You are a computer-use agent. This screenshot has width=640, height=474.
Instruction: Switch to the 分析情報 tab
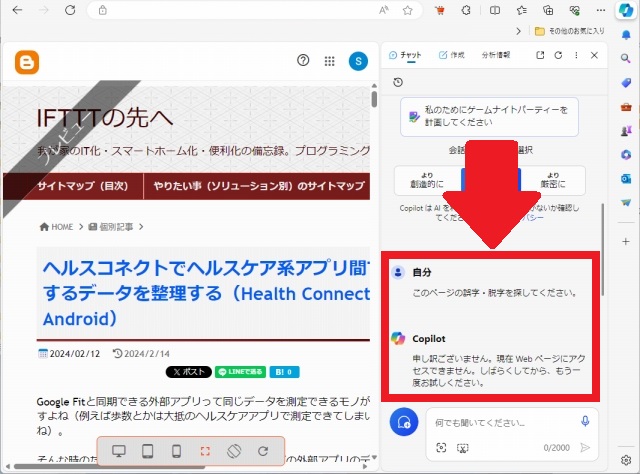coord(496,55)
